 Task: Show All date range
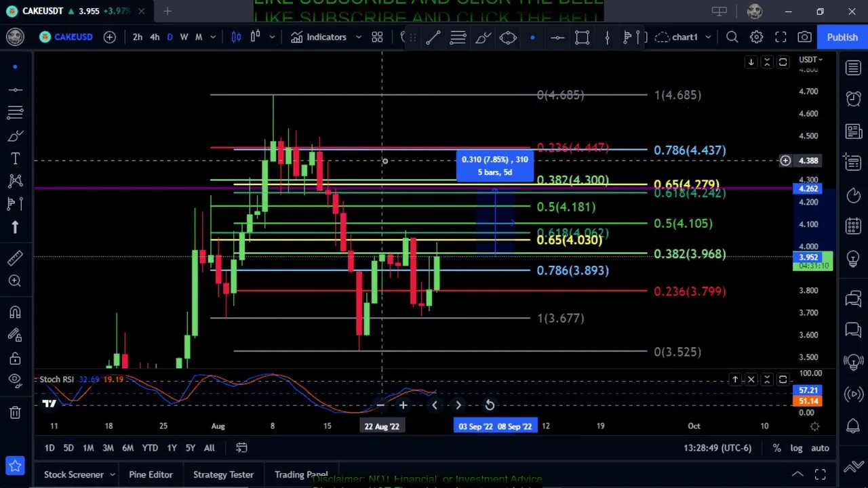pyautogui.click(x=209, y=448)
